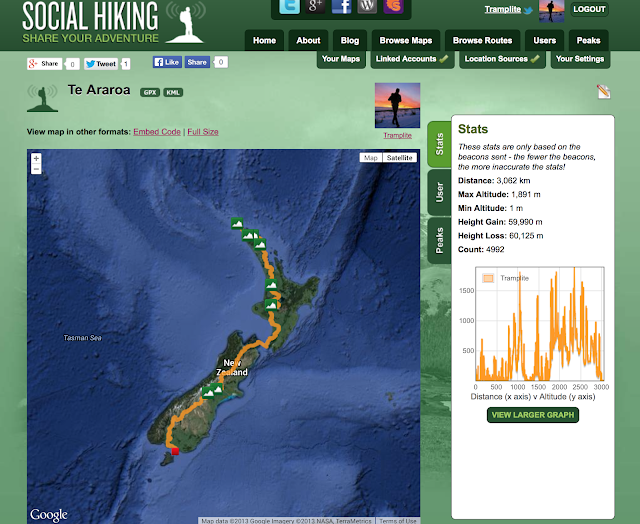Click the Social Hiking logo
The height and width of the screenshot is (524, 640).
point(113,22)
